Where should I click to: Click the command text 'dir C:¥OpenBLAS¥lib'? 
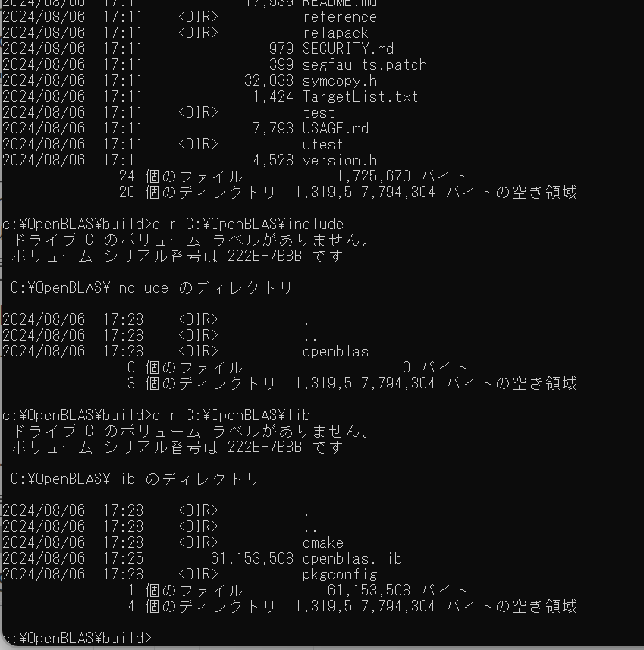tap(231, 416)
